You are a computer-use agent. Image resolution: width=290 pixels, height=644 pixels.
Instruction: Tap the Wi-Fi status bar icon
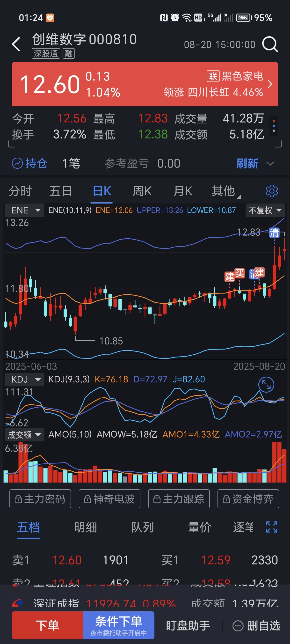187,18
